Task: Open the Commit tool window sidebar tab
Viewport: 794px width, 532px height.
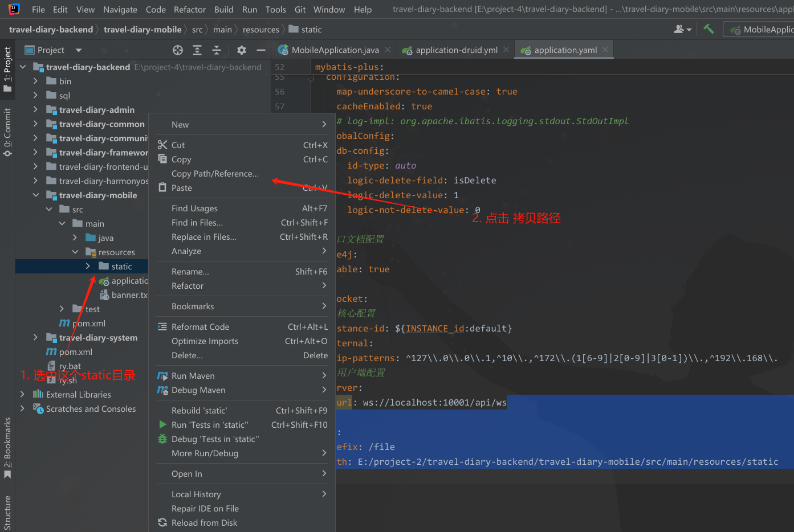Action: (7, 132)
